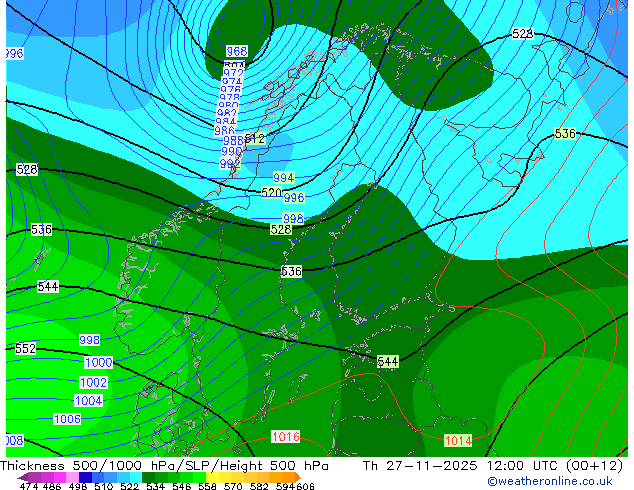Open the weatheronline.co.uk link
The height and width of the screenshot is (490, 634).
[550, 481]
